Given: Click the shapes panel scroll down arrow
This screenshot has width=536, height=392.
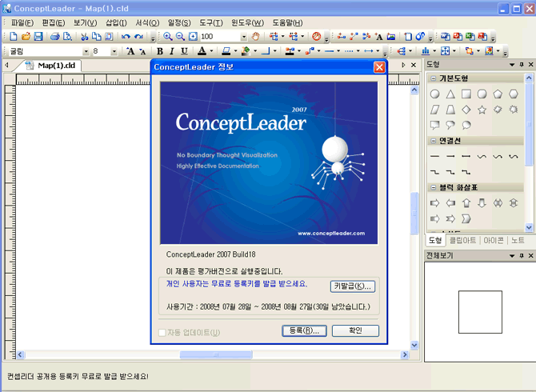Looking at the screenshot, I should pos(529,227).
